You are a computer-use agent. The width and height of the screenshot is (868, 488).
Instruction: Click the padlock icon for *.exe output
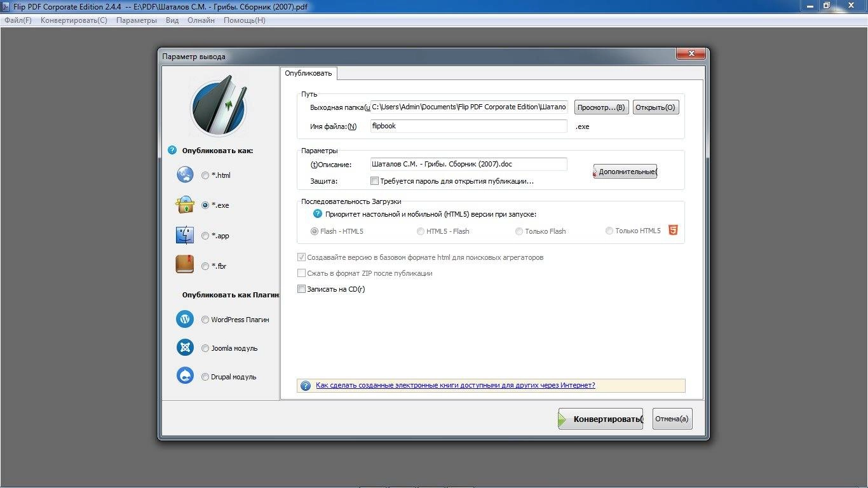[x=185, y=205]
